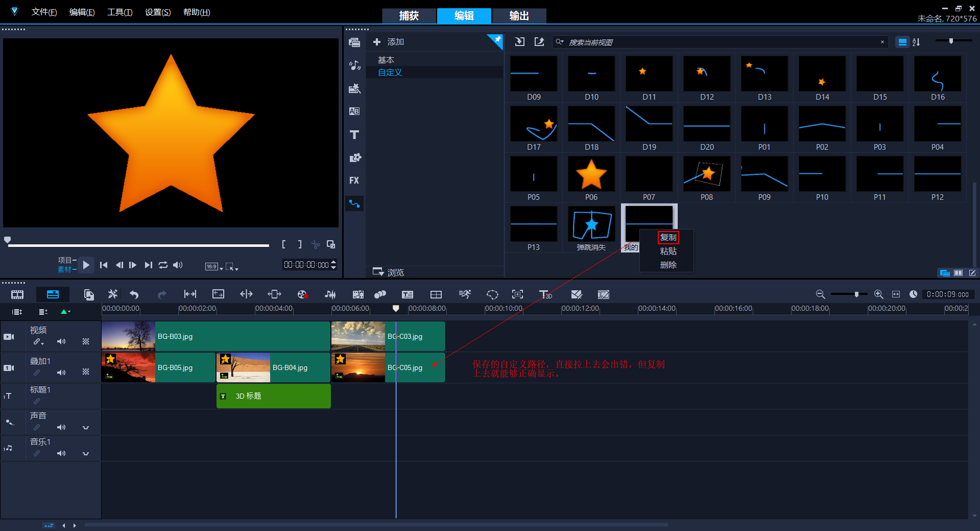Fit project in timeline window icon
This screenshot has width=980, height=531.
coord(896,294)
